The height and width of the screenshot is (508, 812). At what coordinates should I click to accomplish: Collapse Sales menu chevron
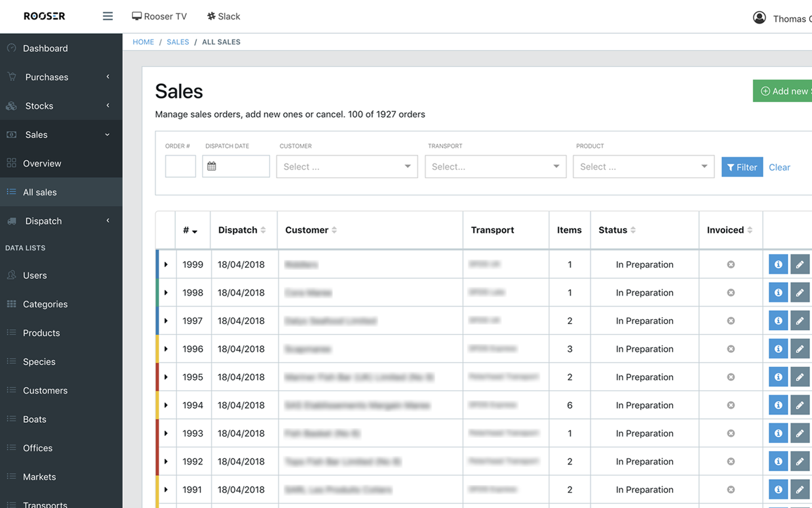[107, 134]
